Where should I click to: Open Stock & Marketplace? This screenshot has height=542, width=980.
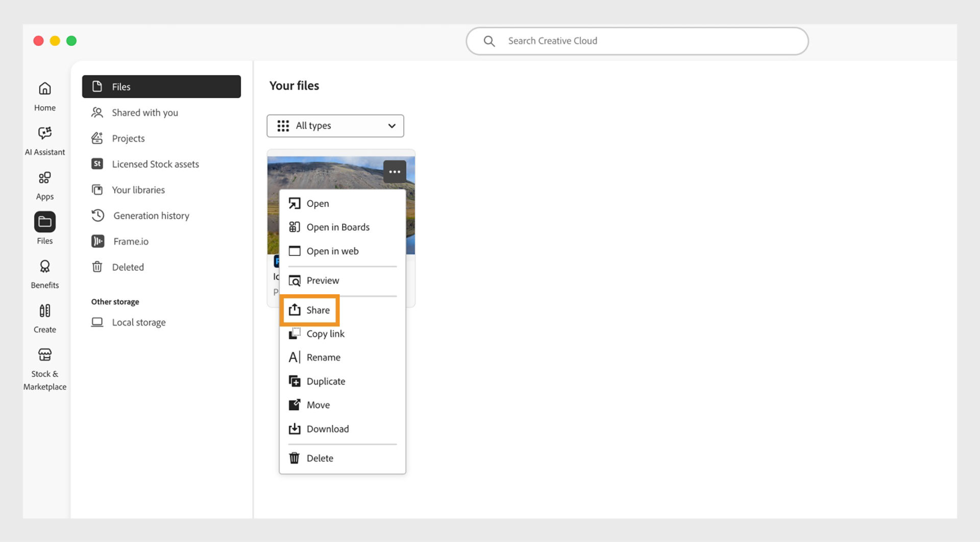45,369
